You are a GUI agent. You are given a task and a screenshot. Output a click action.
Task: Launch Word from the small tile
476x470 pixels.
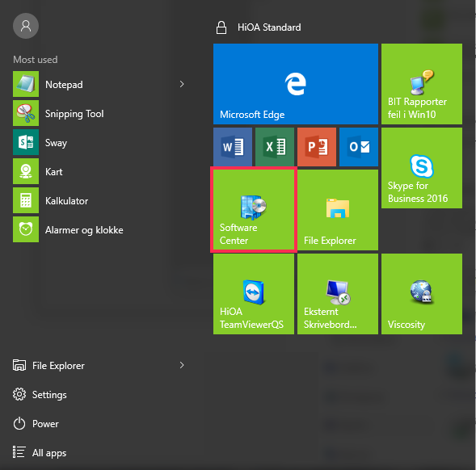[233, 147]
